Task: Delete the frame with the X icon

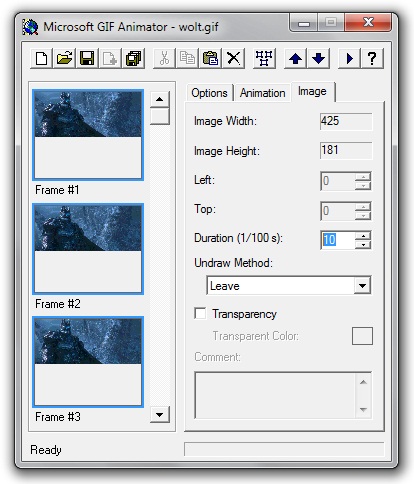Action: tap(233, 59)
